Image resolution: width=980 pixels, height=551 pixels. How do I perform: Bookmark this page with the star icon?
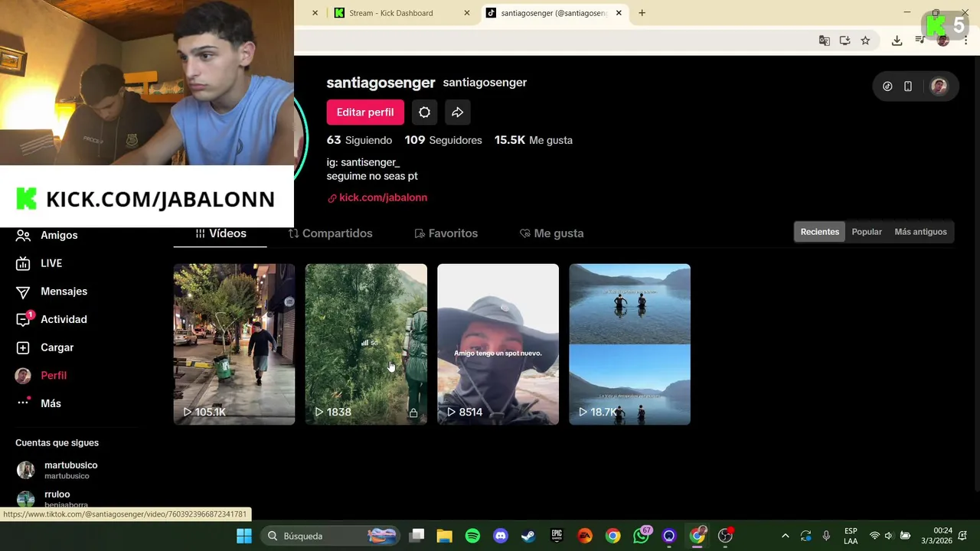[865, 41]
